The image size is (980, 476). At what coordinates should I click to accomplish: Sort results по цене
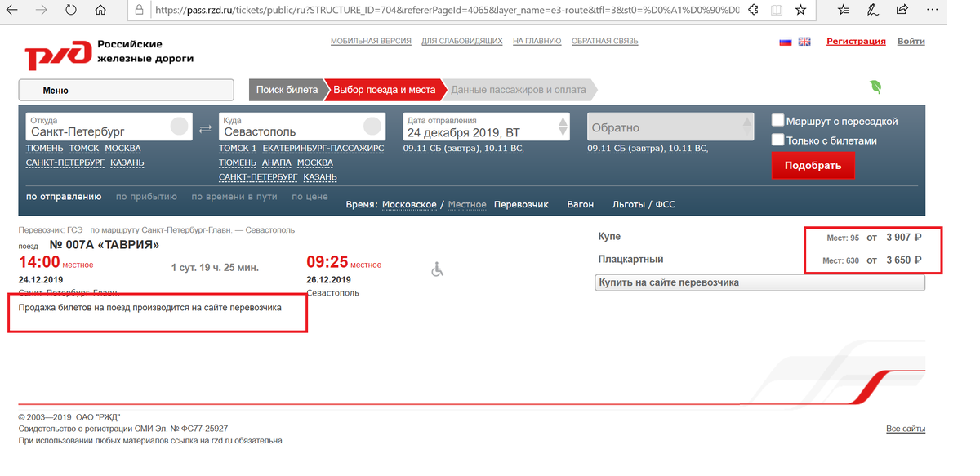coord(310,197)
